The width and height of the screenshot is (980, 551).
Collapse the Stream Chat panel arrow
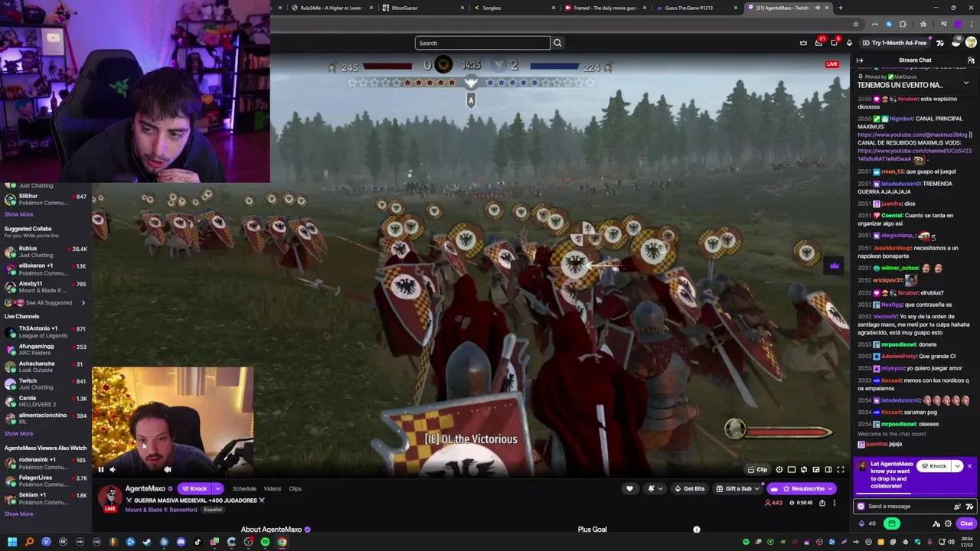point(860,60)
